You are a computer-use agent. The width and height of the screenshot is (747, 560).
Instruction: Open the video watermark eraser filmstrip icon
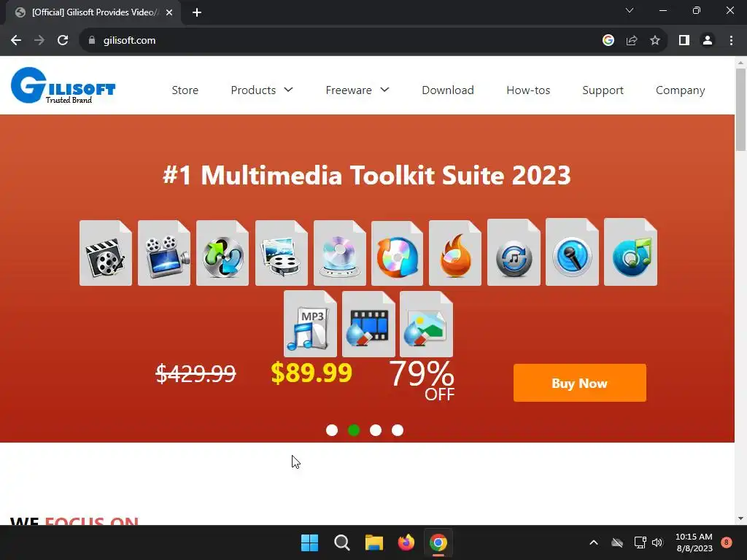[x=368, y=324]
